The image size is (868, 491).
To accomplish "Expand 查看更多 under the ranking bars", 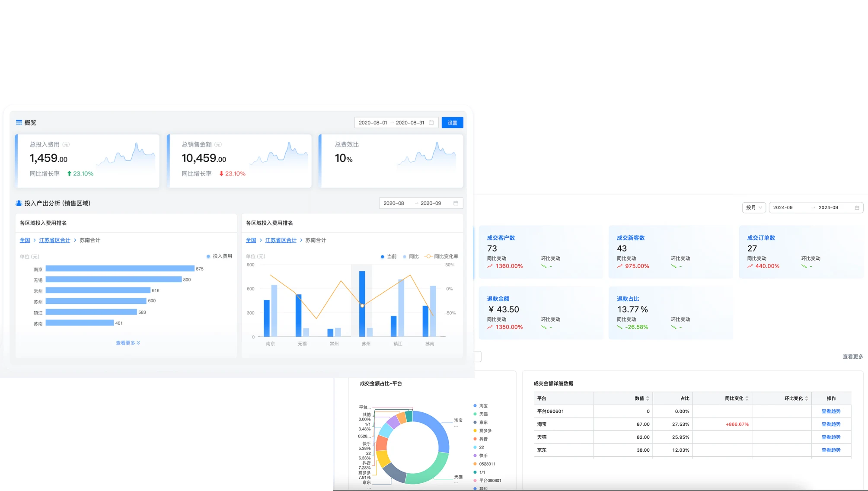I will click(x=128, y=343).
